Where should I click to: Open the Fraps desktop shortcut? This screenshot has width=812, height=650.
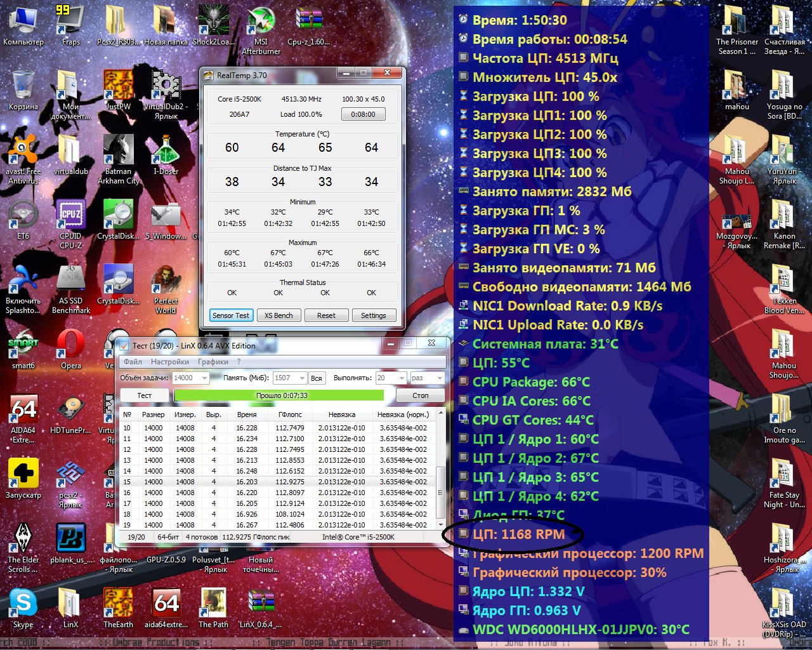click(70, 25)
